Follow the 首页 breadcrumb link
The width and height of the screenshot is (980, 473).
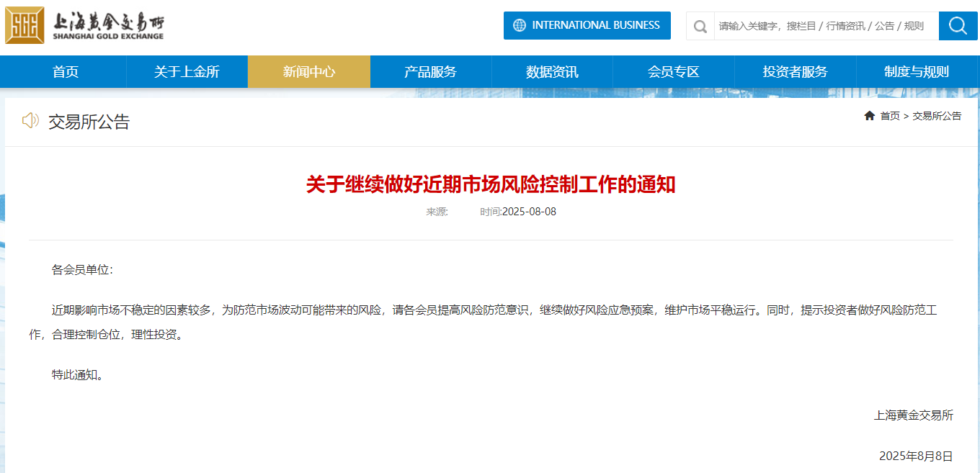click(x=890, y=116)
